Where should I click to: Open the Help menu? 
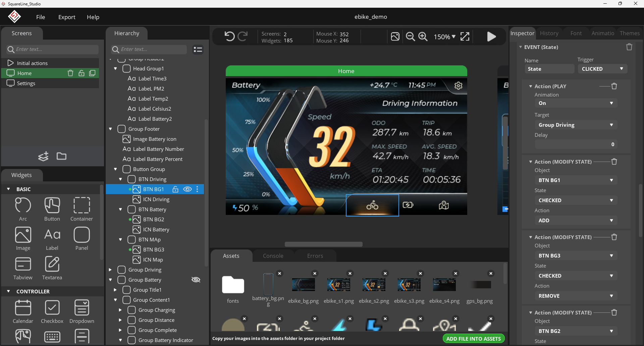pyautogui.click(x=93, y=17)
